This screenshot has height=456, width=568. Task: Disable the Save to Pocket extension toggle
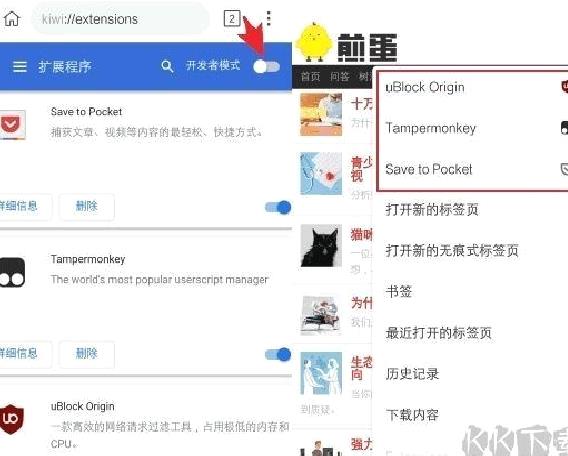pos(278,207)
